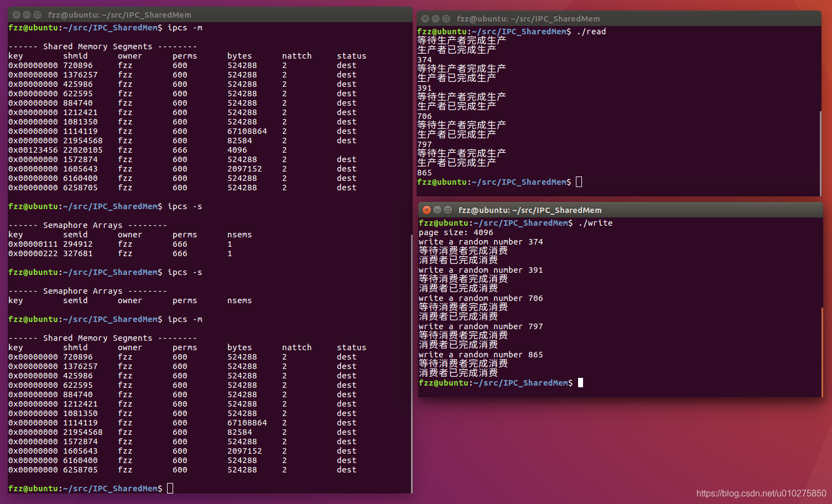Click 'write a random number 706' line
832x504 pixels.
tap(481, 298)
